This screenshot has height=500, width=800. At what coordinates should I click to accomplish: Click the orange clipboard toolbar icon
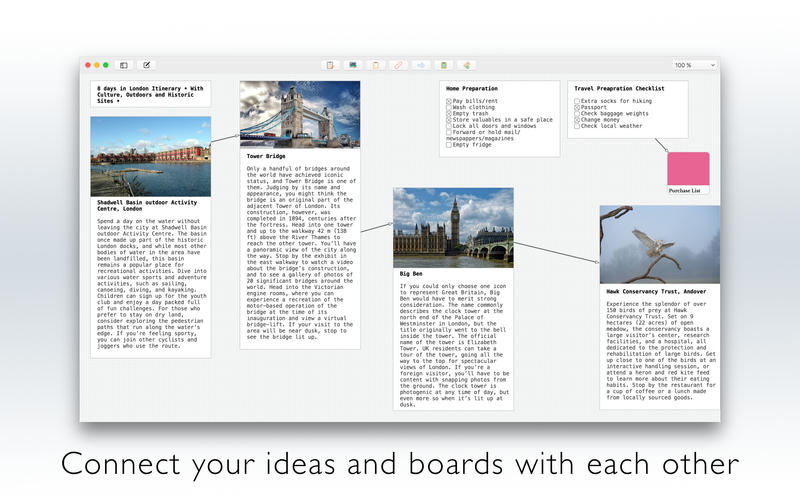pos(375,65)
